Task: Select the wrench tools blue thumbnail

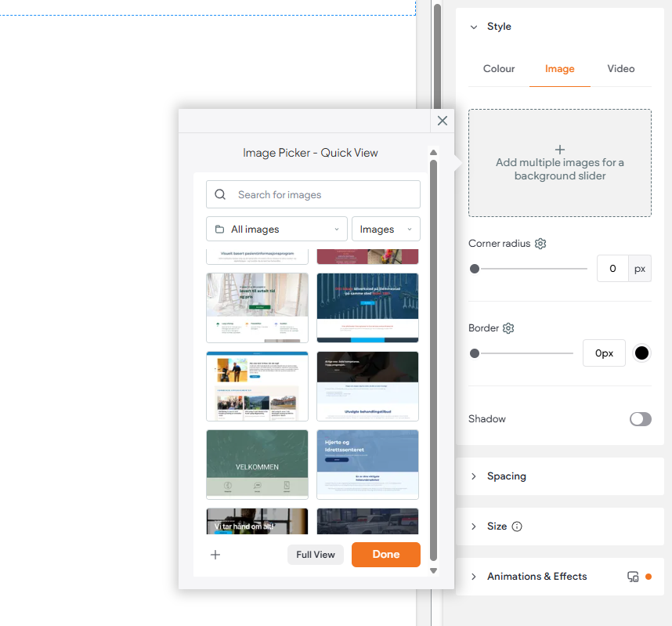Action: click(x=367, y=308)
